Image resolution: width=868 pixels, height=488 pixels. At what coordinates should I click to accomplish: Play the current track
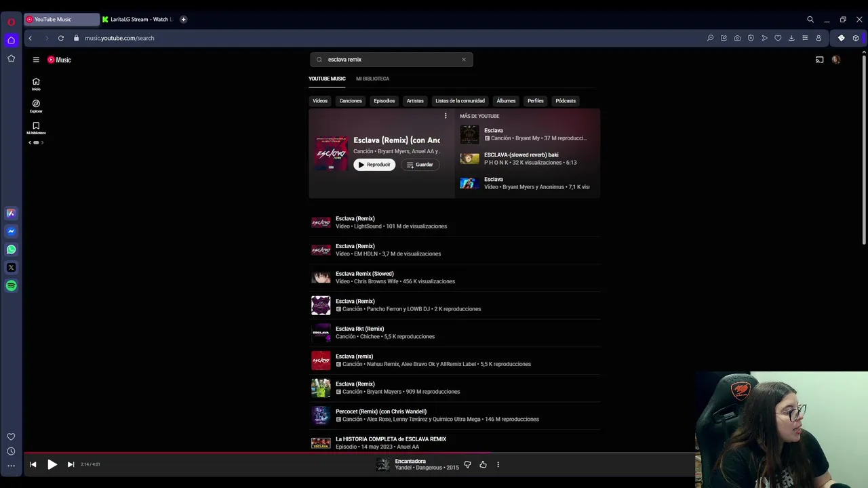(52, 464)
